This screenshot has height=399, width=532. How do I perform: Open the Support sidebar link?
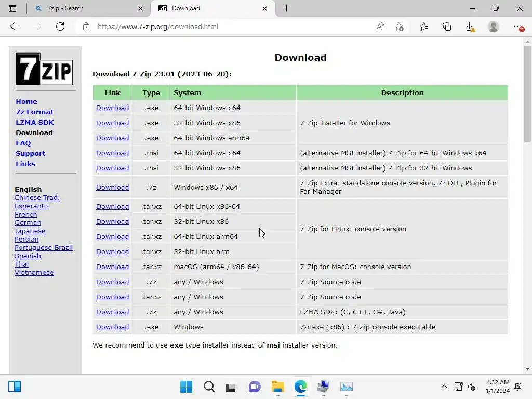30,153
